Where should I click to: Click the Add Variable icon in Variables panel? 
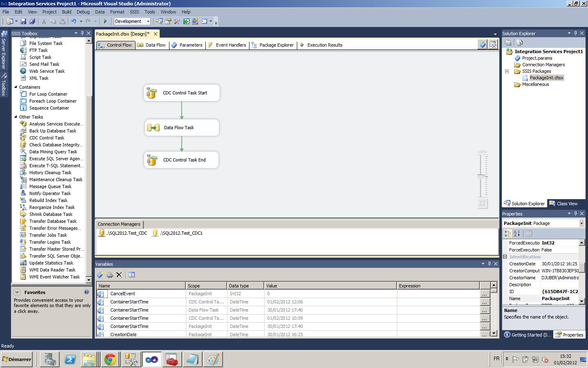click(100, 275)
